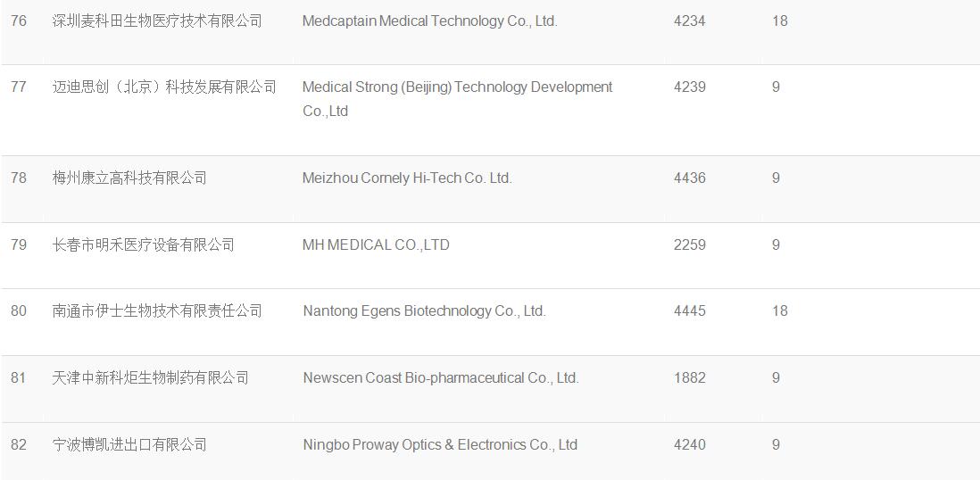
Task: Click the code 4445 cell
Action: 689,310
